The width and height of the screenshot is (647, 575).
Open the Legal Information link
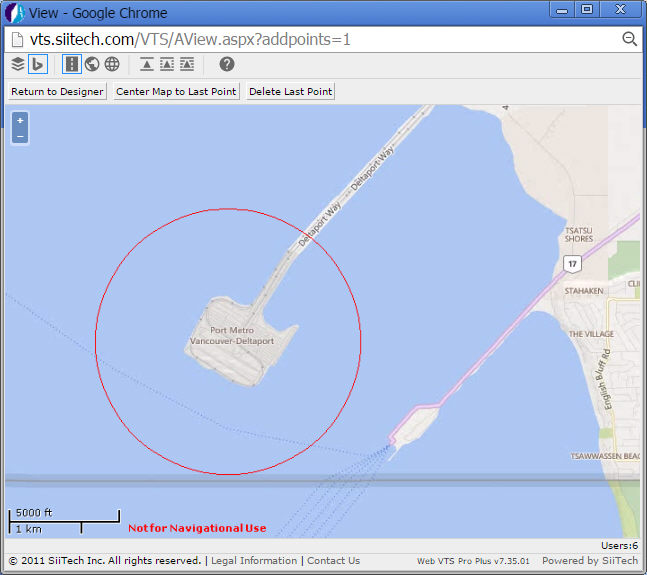tap(254, 561)
